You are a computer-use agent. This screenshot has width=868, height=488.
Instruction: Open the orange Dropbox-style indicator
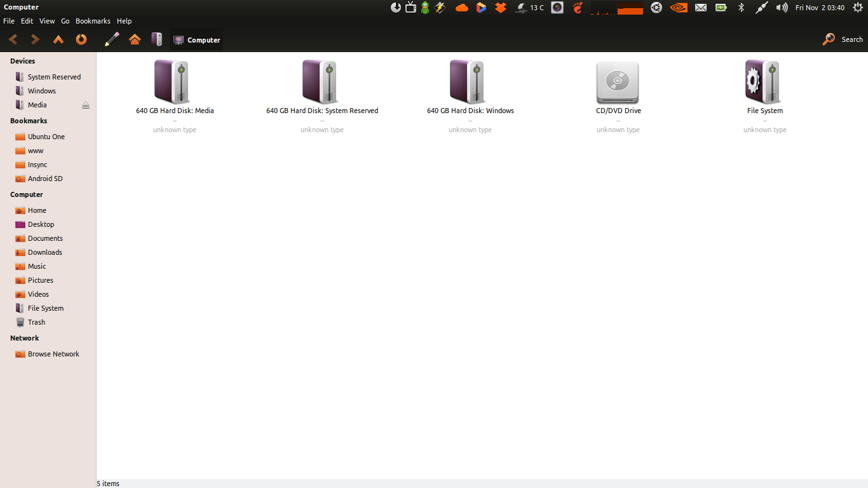(501, 8)
